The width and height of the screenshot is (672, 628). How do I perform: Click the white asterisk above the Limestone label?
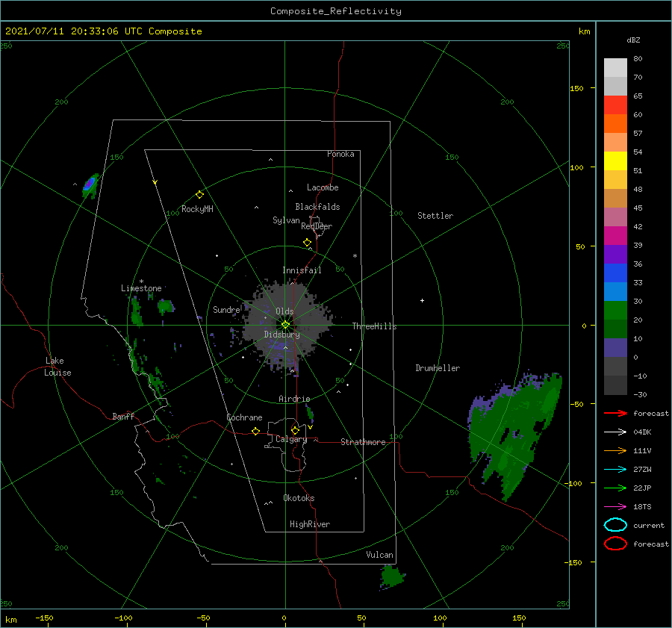[x=141, y=282]
